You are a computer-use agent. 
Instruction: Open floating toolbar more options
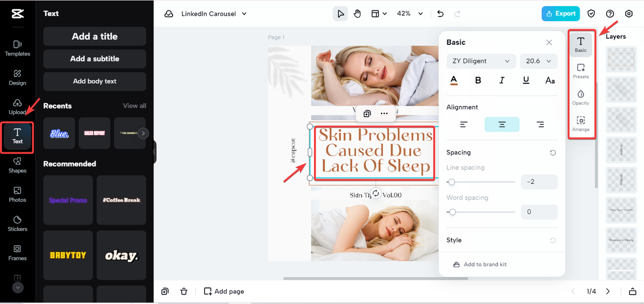[x=384, y=114]
